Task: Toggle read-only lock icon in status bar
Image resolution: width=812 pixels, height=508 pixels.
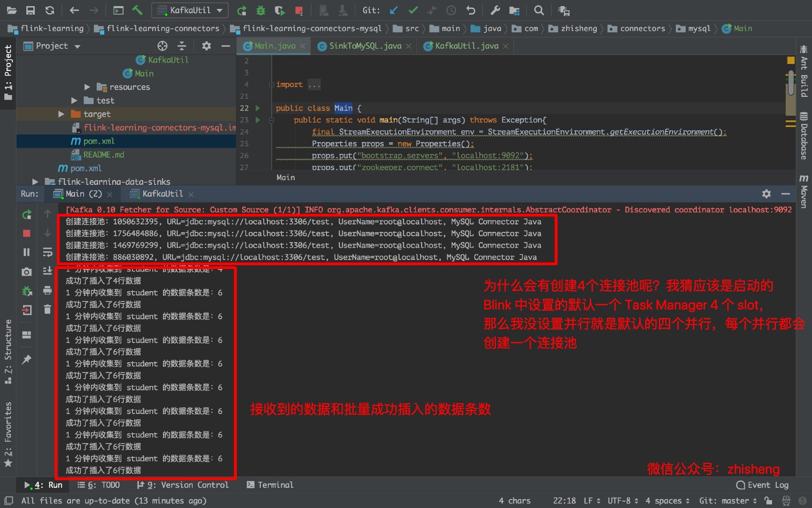Action: [768, 500]
